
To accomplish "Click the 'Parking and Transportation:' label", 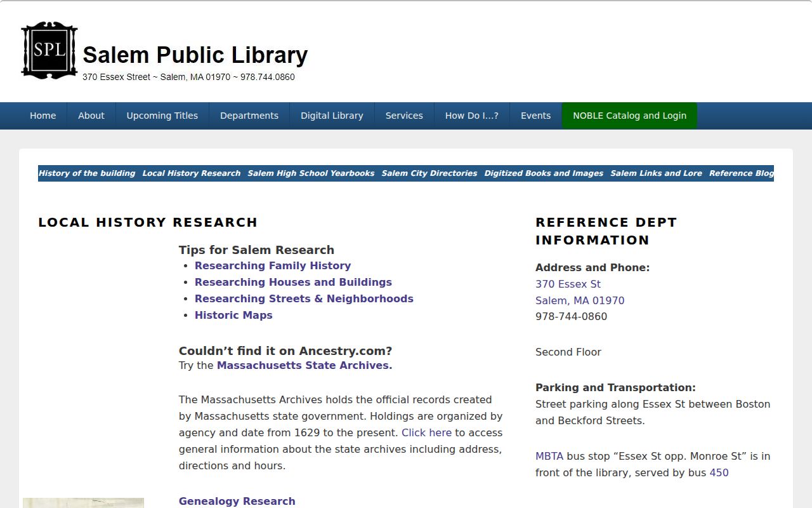I will [x=615, y=387].
